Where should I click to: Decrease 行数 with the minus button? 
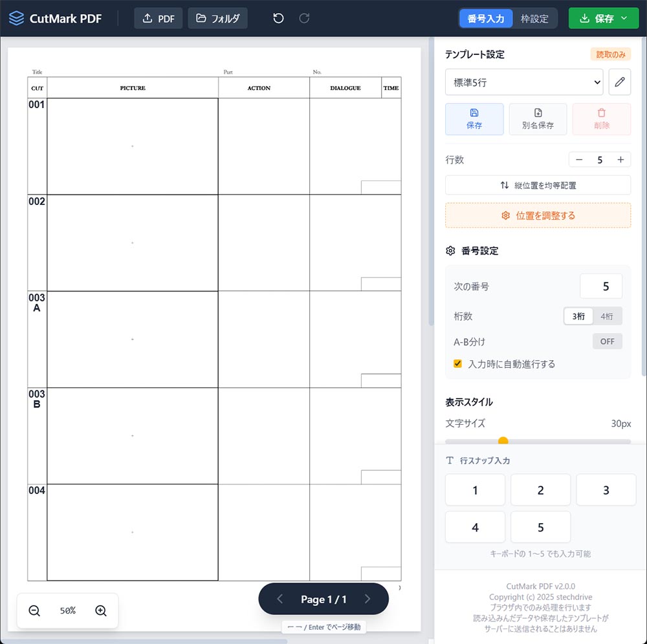[579, 160]
